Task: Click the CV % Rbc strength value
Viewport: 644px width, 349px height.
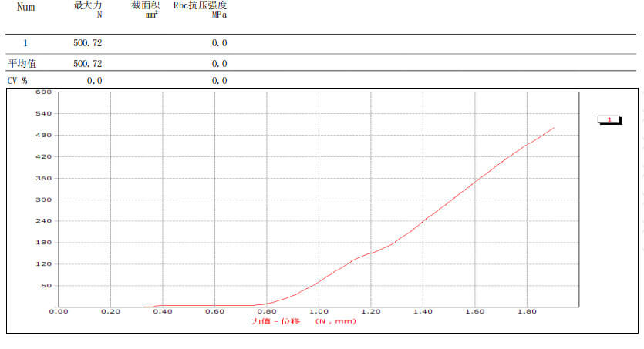Action: [219, 81]
